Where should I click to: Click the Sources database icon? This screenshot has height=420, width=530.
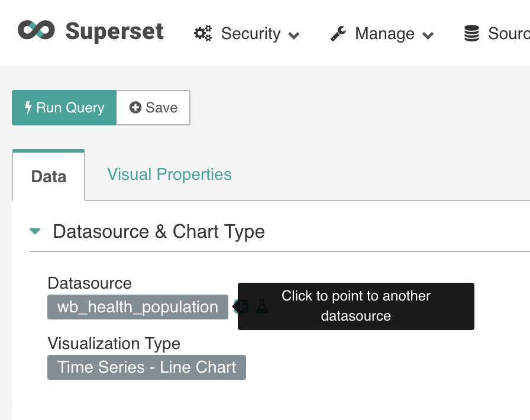coord(471,34)
